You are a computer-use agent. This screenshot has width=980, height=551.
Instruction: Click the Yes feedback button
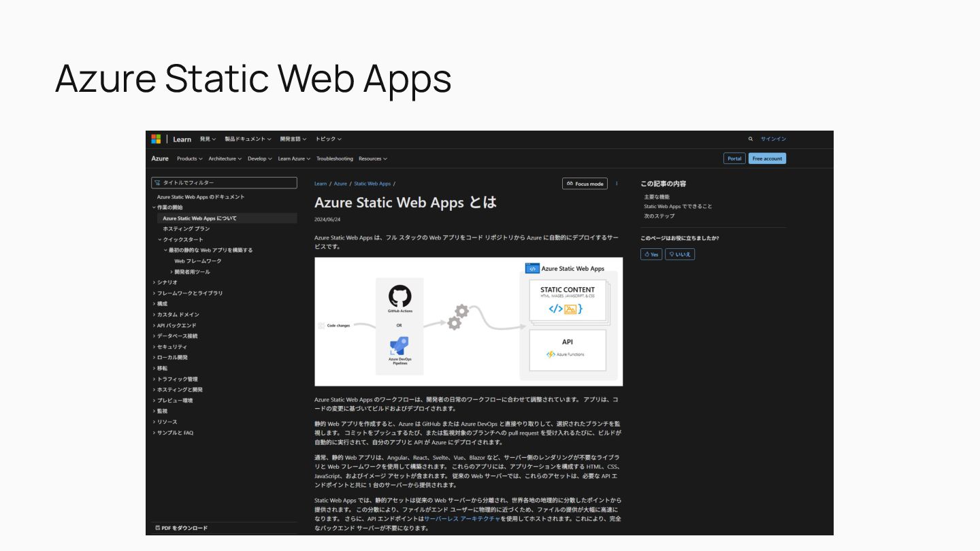651,254
